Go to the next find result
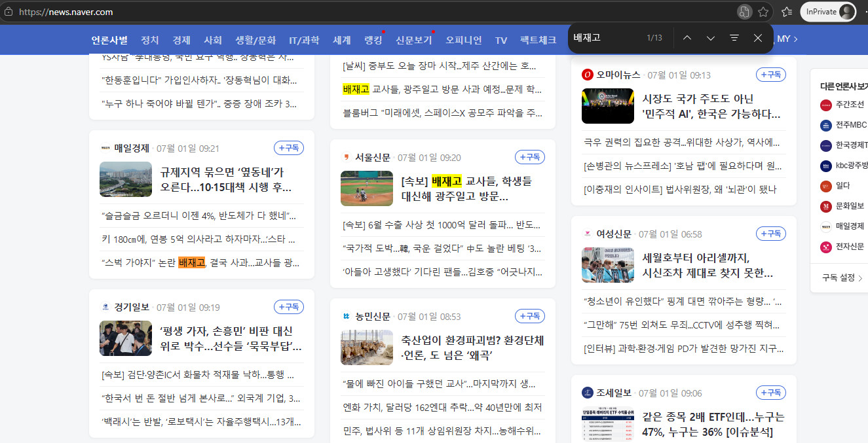Image resolution: width=868 pixels, height=443 pixels. tap(710, 38)
